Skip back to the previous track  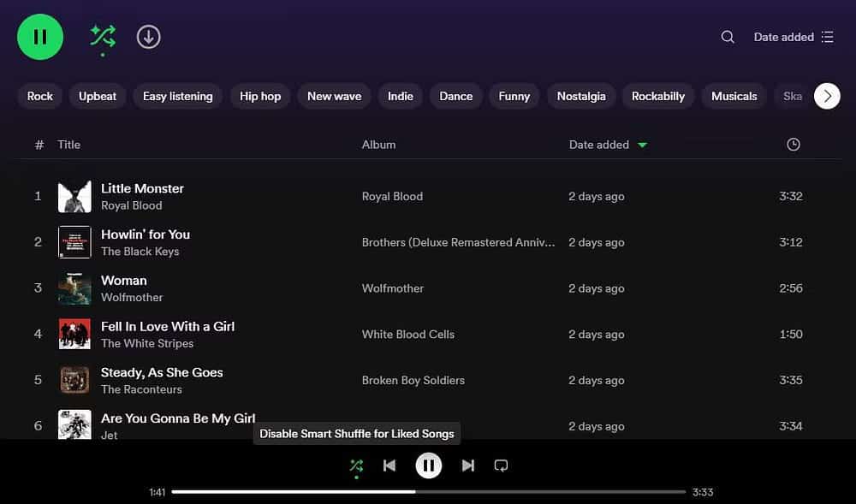[x=389, y=465]
